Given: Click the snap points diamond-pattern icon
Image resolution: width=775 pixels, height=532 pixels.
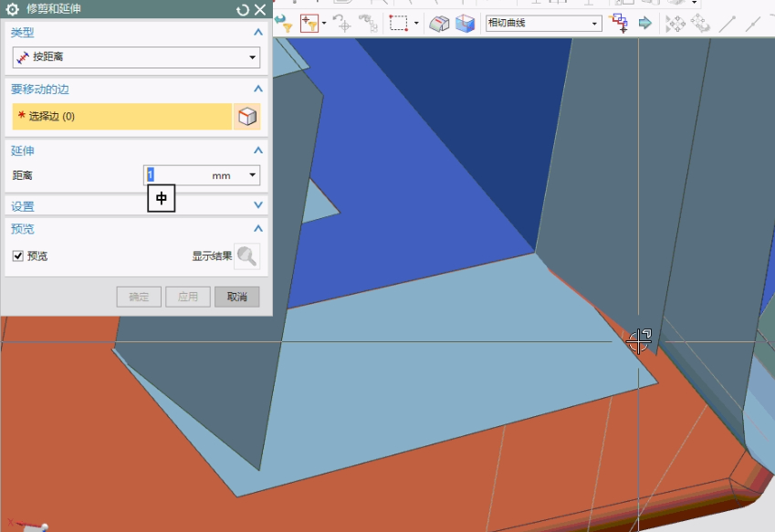Looking at the screenshot, I should click(676, 23).
